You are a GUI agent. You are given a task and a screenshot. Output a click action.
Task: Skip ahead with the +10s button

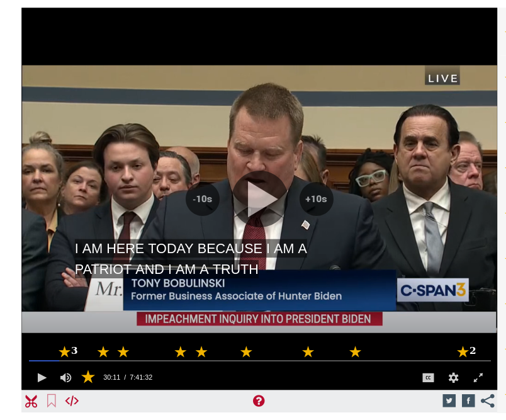[x=316, y=199]
